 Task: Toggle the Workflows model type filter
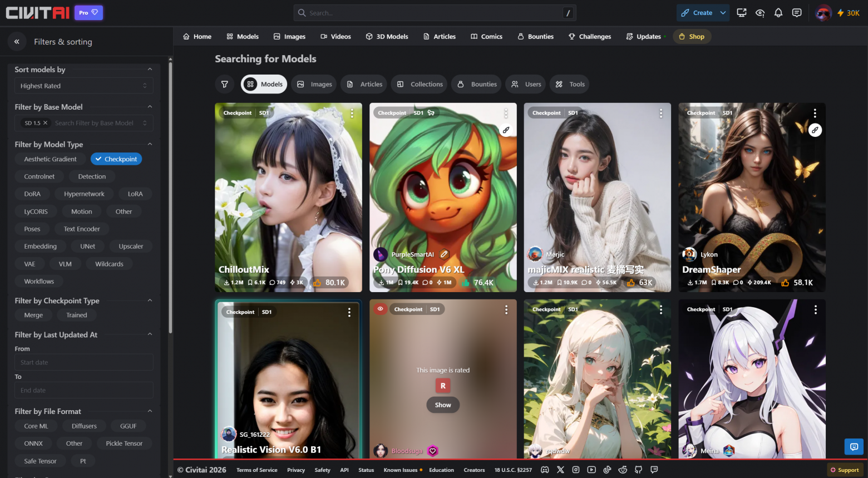coord(39,282)
